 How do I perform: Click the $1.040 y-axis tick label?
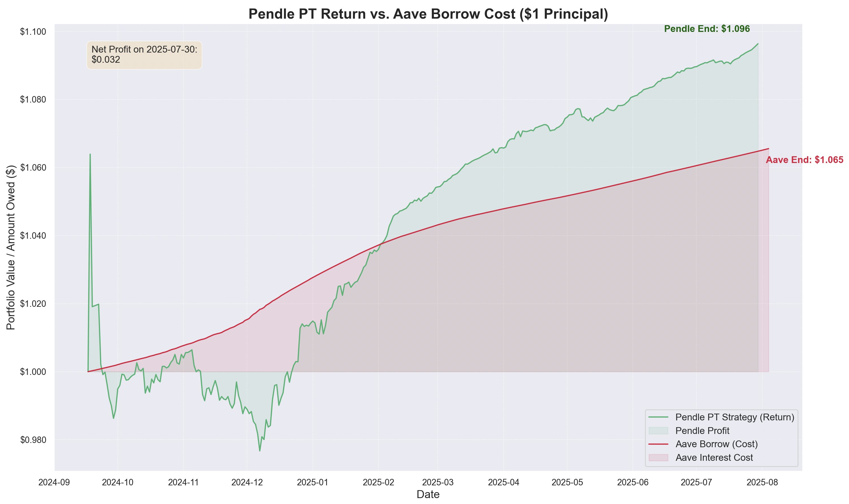click(33, 236)
